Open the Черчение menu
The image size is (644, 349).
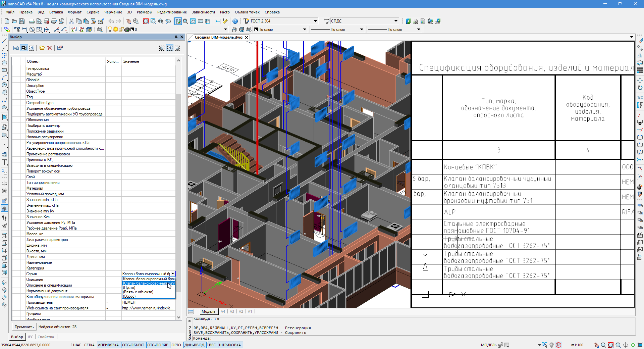[113, 12]
